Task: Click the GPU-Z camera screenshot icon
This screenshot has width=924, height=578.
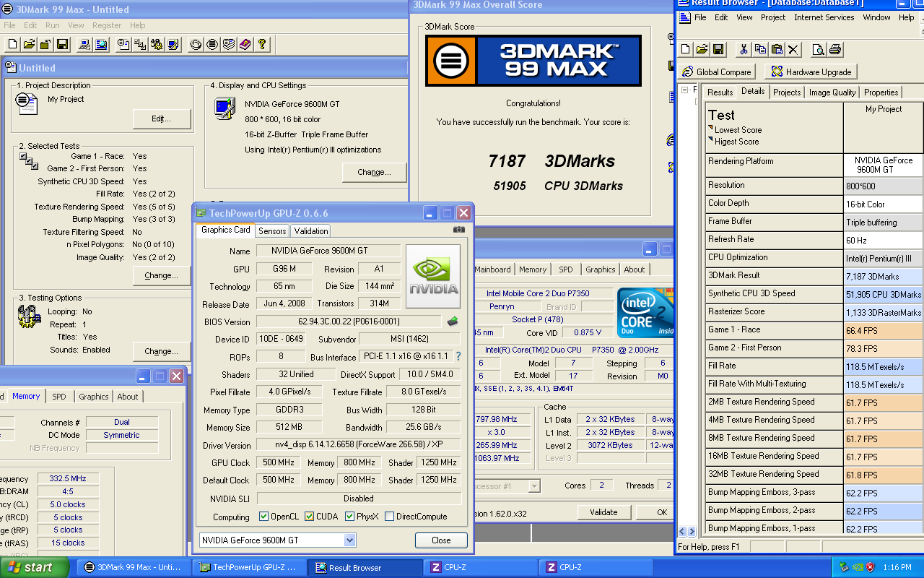Action: 458,230
